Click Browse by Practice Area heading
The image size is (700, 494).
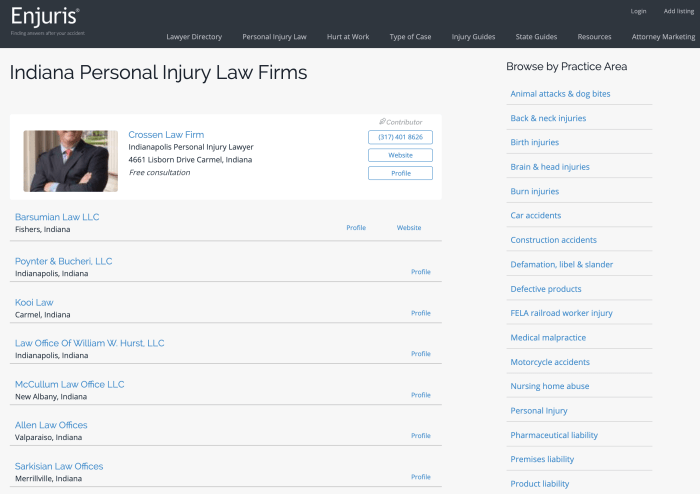click(x=567, y=66)
